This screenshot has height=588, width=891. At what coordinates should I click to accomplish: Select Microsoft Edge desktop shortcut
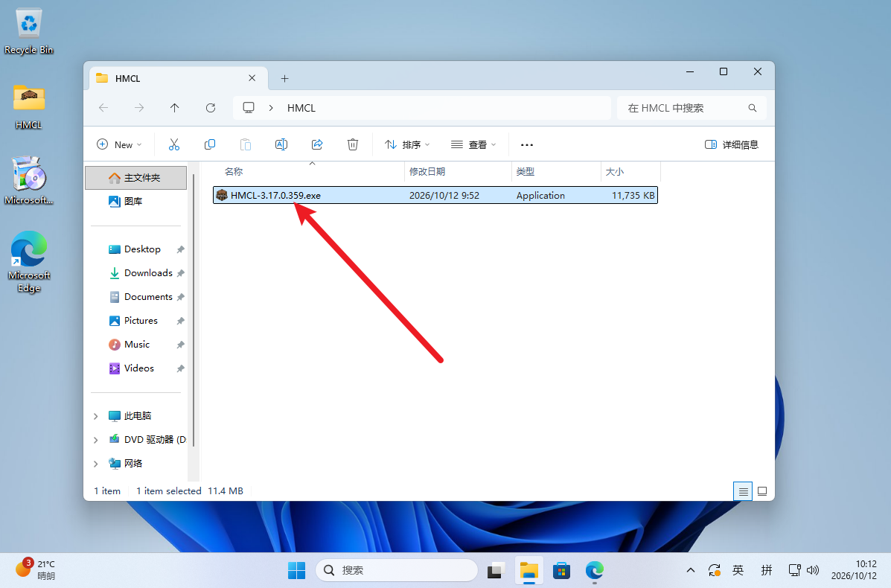click(x=29, y=261)
